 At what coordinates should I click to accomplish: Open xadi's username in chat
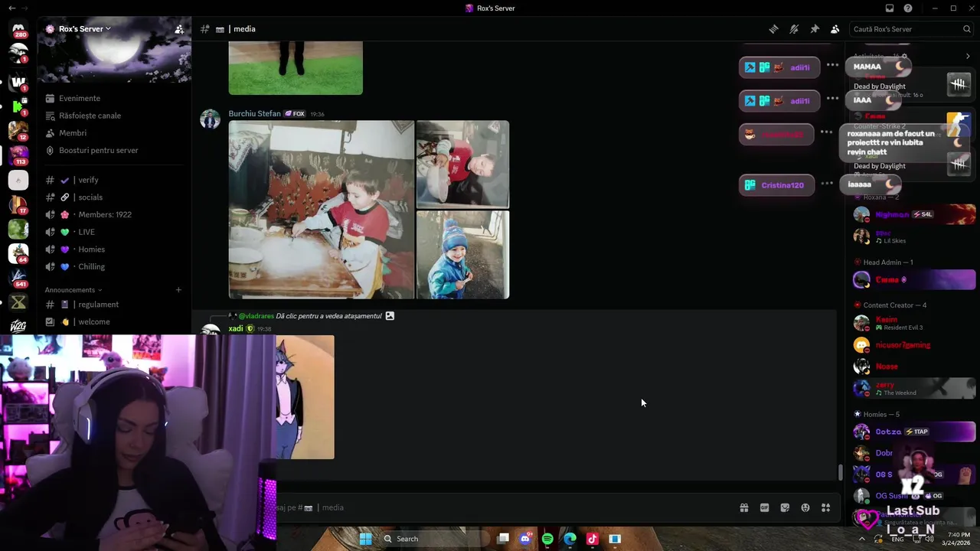236,328
